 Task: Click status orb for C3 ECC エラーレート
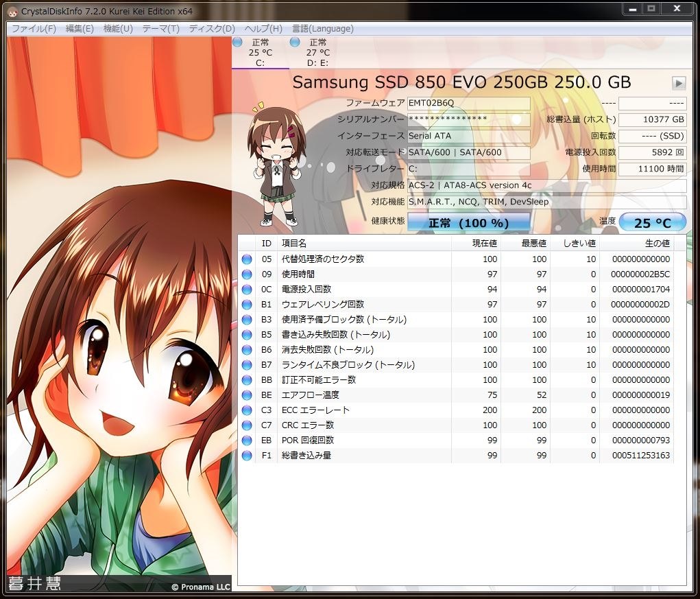(247, 410)
